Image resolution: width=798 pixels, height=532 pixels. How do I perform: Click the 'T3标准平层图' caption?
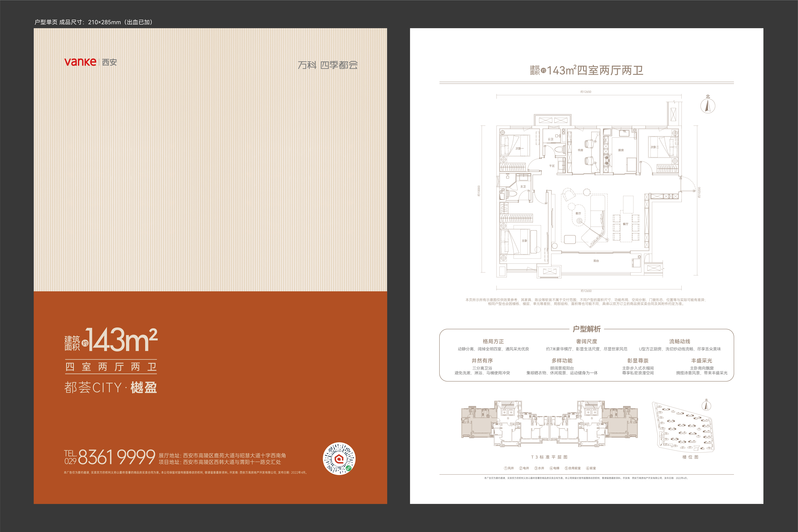[549, 457]
